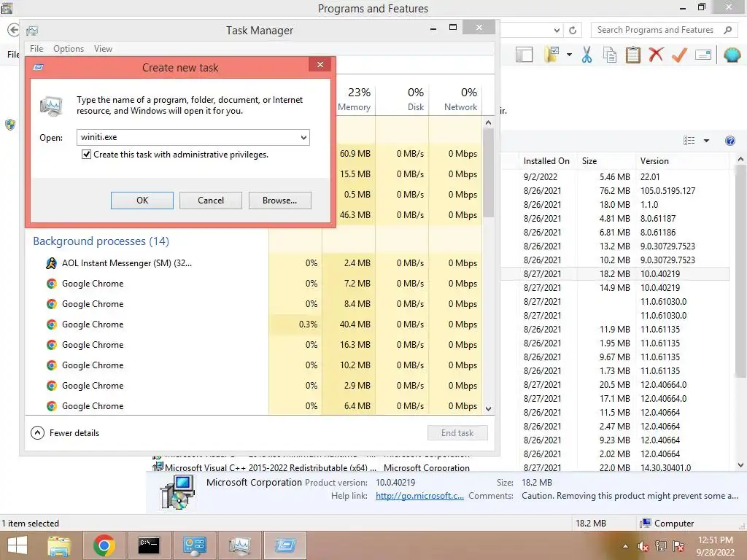Viewport: 747px width, 560px height.
Task: Click the copy icon in Programs and Features toolbar
Action: point(610,55)
